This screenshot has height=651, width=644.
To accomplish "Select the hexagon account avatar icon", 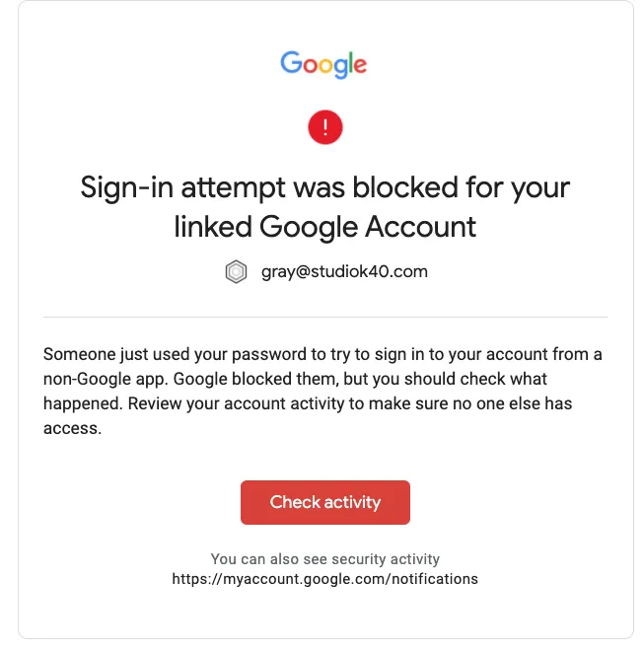I will pos(236,272).
